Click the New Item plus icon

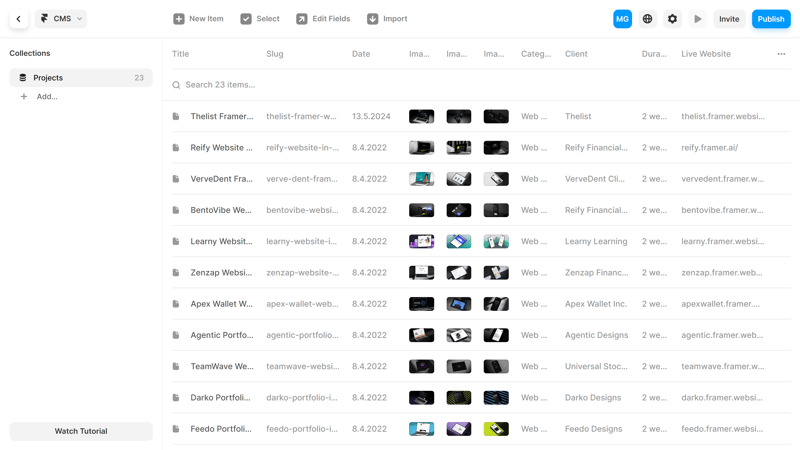pos(179,19)
